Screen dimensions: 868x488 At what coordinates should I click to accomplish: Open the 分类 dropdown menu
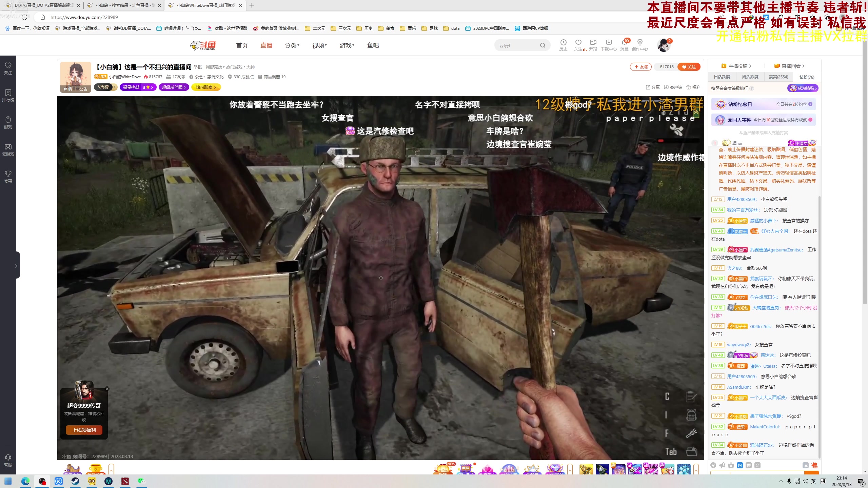[x=292, y=45]
